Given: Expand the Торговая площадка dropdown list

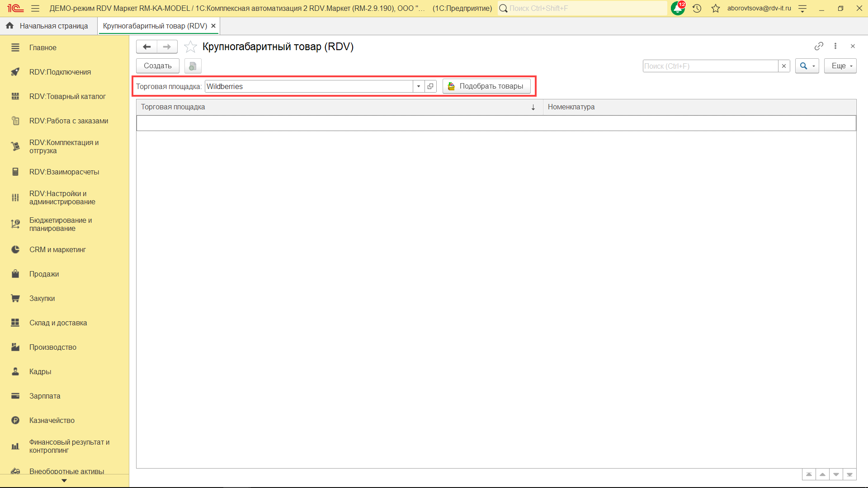Looking at the screenshot, I should tap(419, 86).
